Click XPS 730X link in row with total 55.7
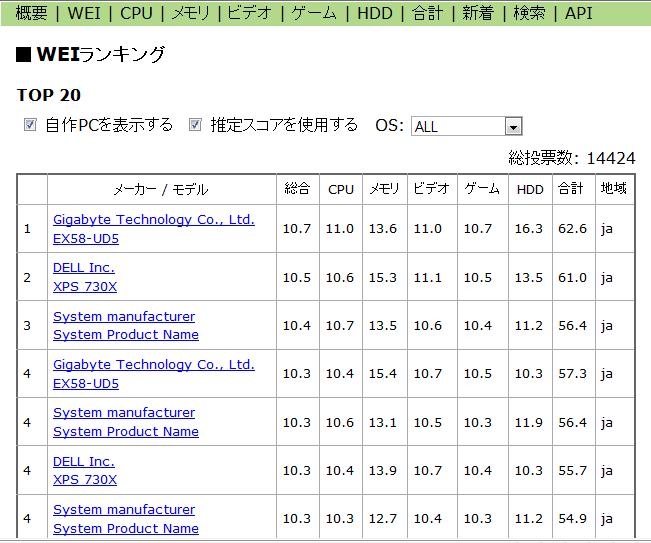Screen dimensions: 651x543 85,479
